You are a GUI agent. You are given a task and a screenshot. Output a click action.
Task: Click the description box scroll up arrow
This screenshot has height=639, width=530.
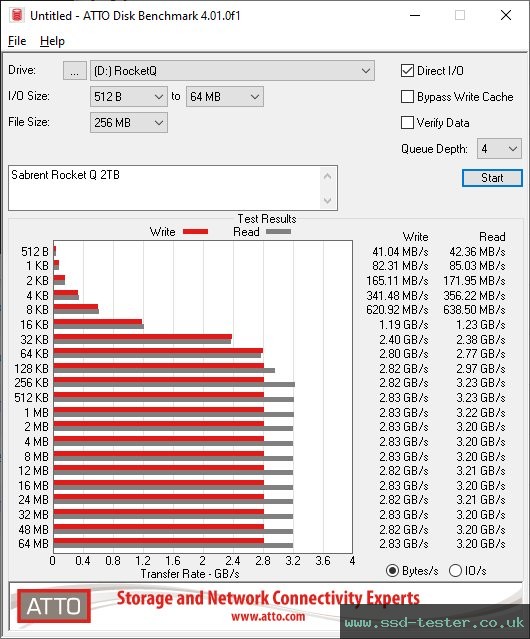pos(328,177)
